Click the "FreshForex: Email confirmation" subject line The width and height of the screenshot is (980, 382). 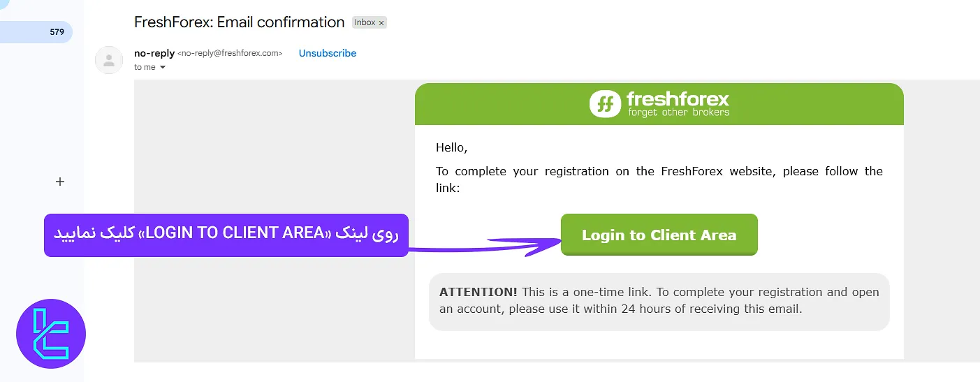(x=239, y=22)
